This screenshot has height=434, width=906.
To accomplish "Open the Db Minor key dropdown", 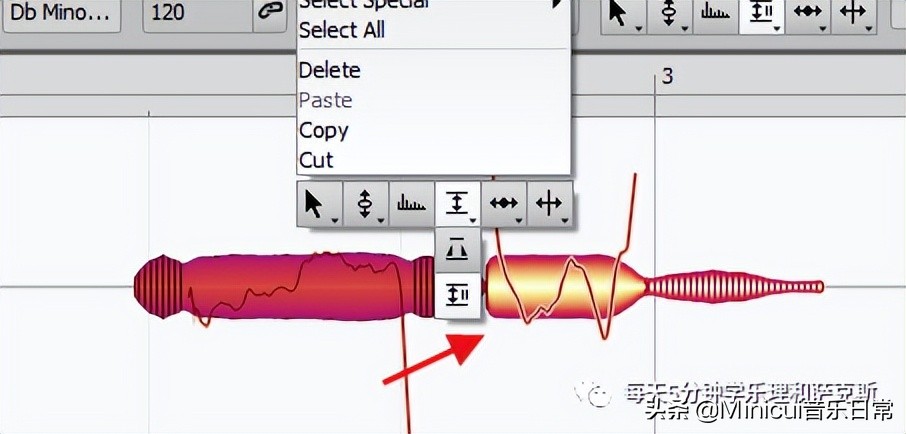I will [61, 13].
